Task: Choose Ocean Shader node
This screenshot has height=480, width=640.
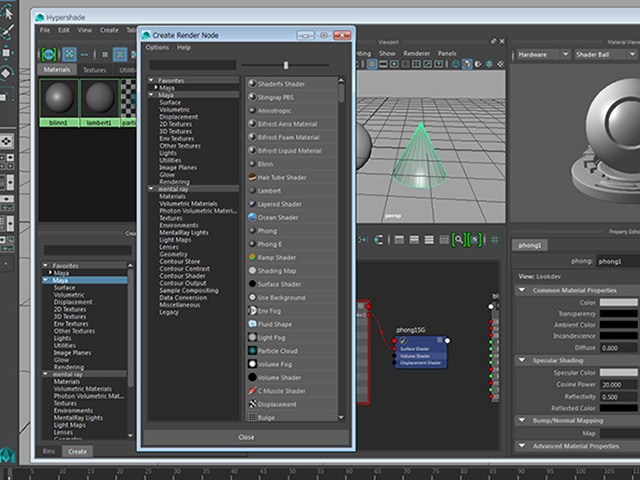Action: (291, 217)
